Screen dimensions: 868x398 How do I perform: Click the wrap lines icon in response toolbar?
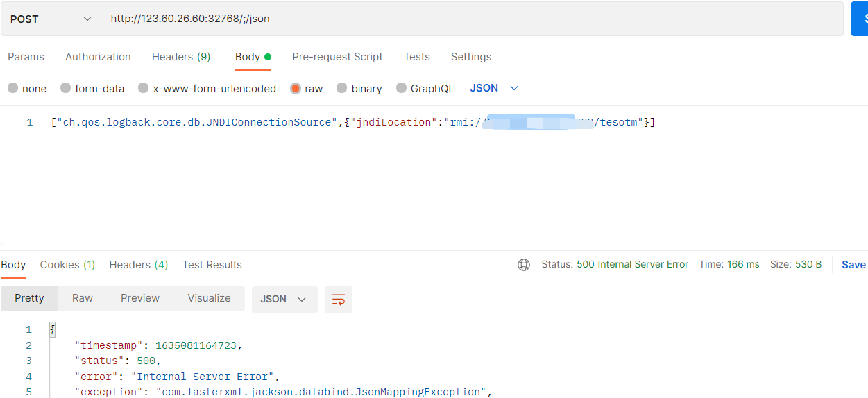(x=339, y=300)
